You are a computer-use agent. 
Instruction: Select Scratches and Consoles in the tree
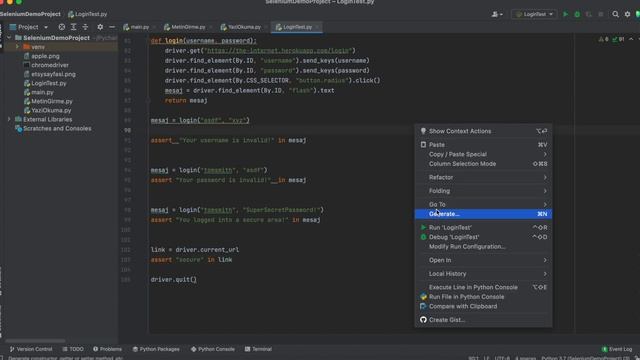[x=57, y=128]
